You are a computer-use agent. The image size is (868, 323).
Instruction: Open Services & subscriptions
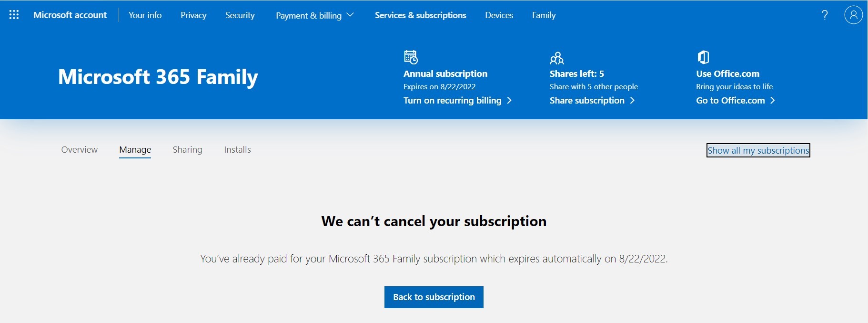pyautogui.click(x=420, y=15)
